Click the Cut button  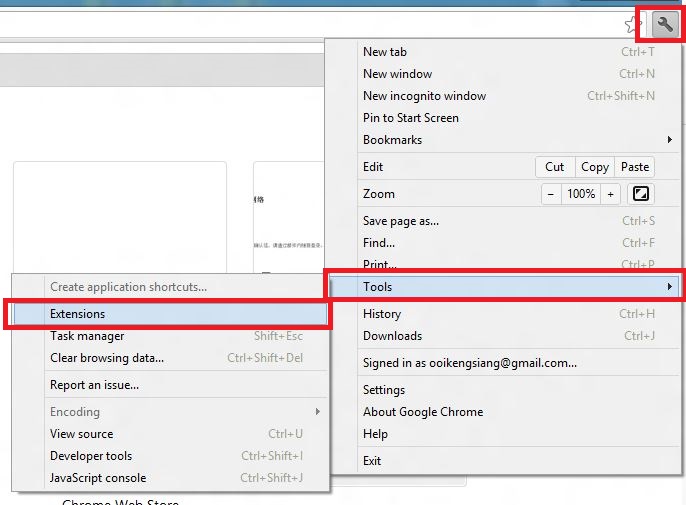555,167
